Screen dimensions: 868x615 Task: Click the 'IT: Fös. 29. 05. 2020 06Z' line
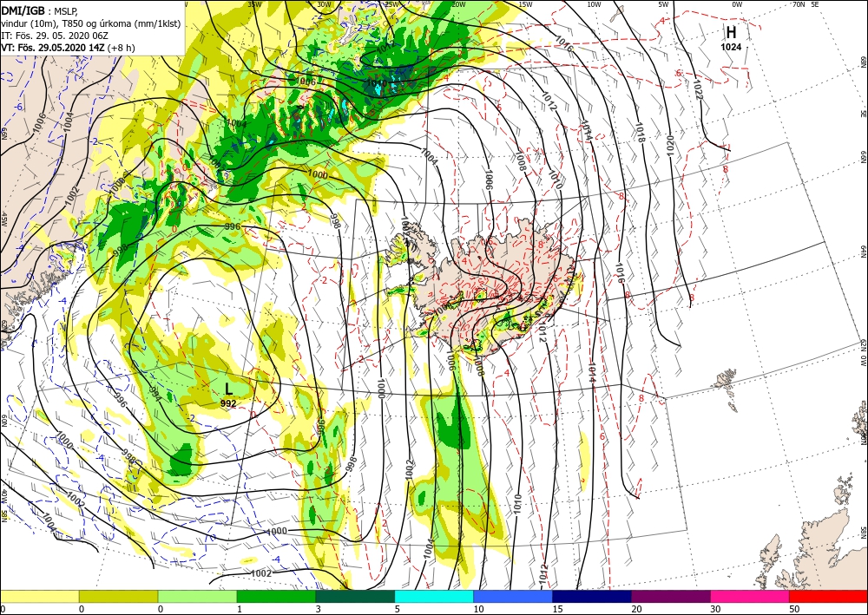tap(54, 36)
